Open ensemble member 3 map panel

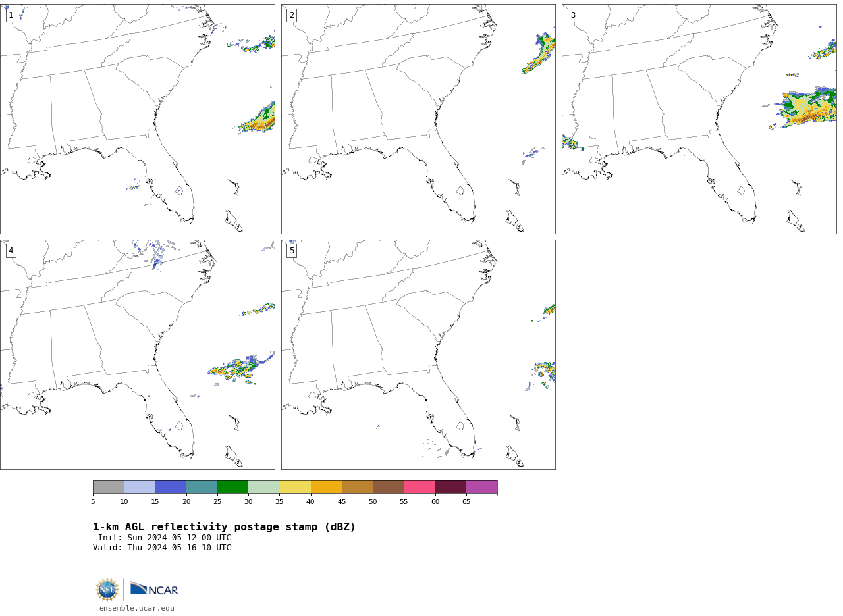click(699, 119)
